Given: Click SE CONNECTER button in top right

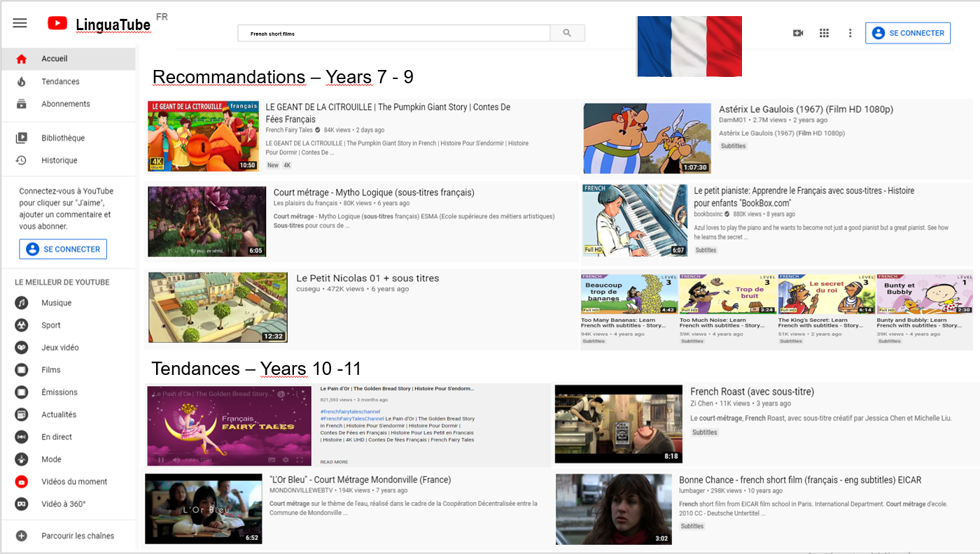Looking at the screenshot, I should point(908,33).
